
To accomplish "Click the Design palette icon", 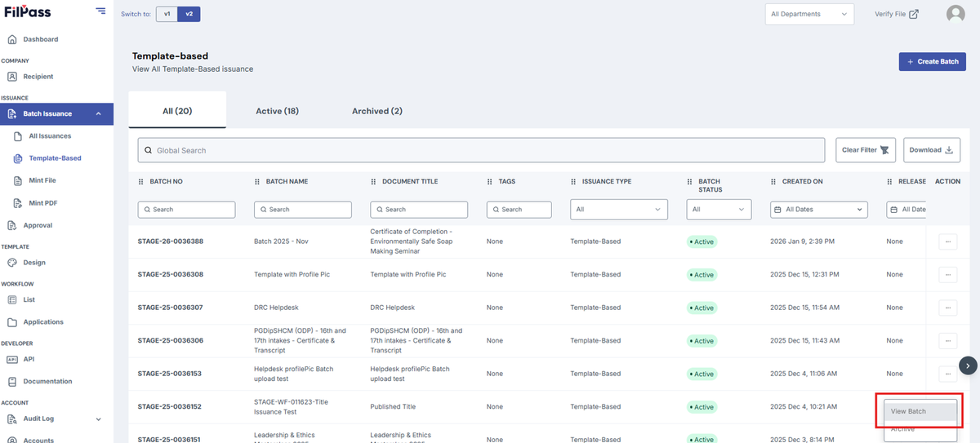I will click(x=12, y=263).
